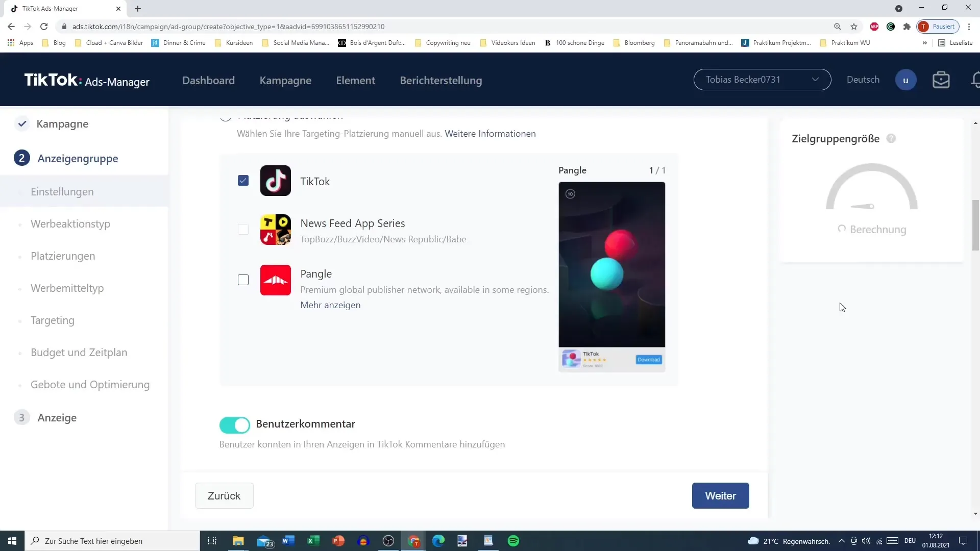Click the TikTok Ads-Manager logo
This screenshot has height=551, width=980.
pos(87,80)
